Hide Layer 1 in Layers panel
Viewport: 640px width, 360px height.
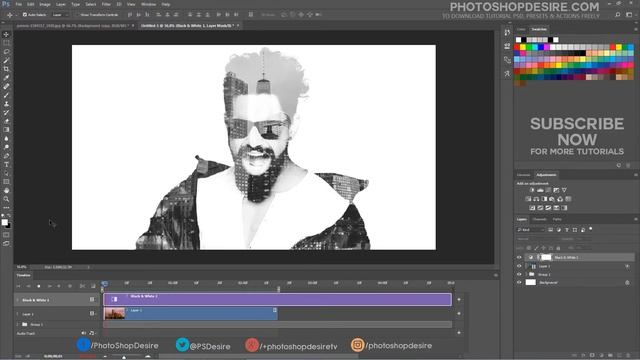pos(519,266)
